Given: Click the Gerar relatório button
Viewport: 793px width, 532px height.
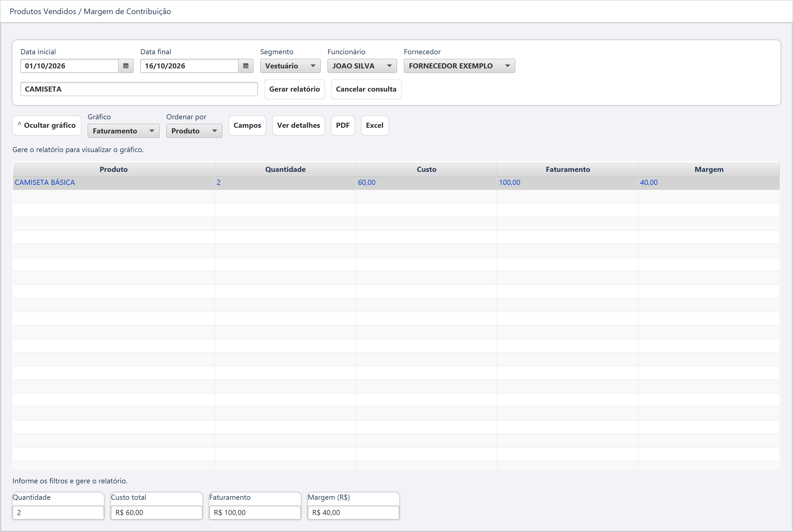Looking at the screenshot, I should 295,89.
